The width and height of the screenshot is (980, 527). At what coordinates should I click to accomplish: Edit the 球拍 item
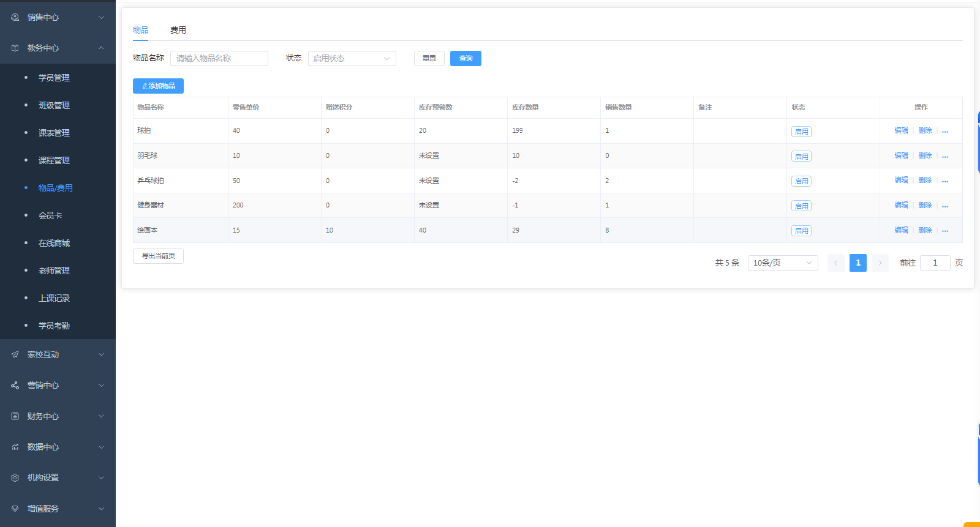point(901,130)
